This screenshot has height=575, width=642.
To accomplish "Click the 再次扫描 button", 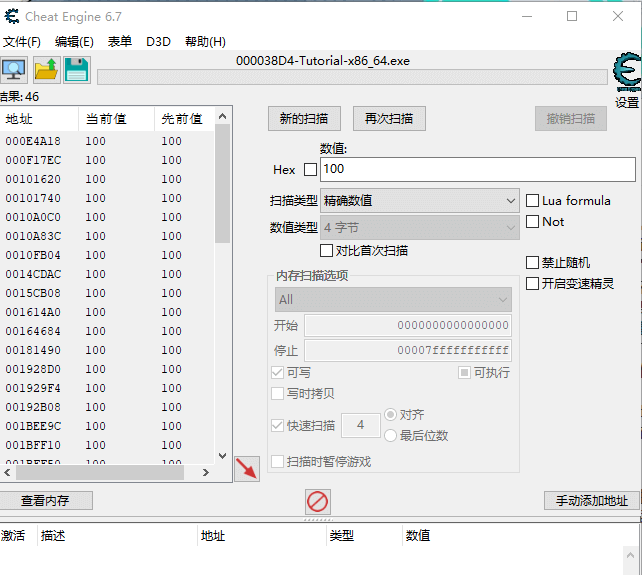I will (389, 119).
